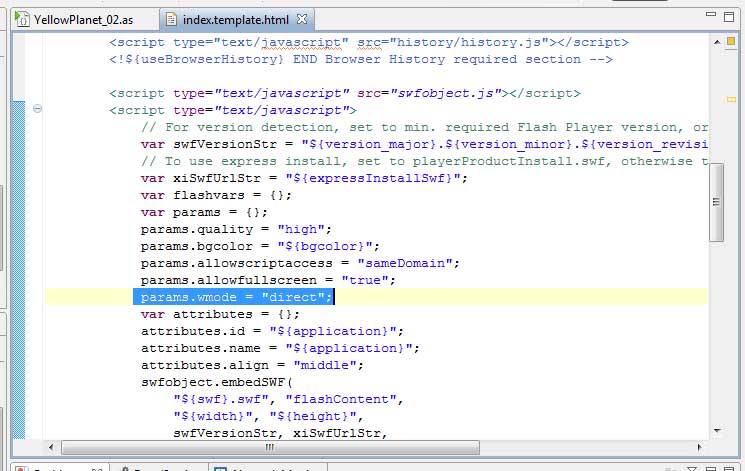Viewport: 745px width, 471px height.
Task: Click the index.template.html document icon
Action: click(171, 19)
